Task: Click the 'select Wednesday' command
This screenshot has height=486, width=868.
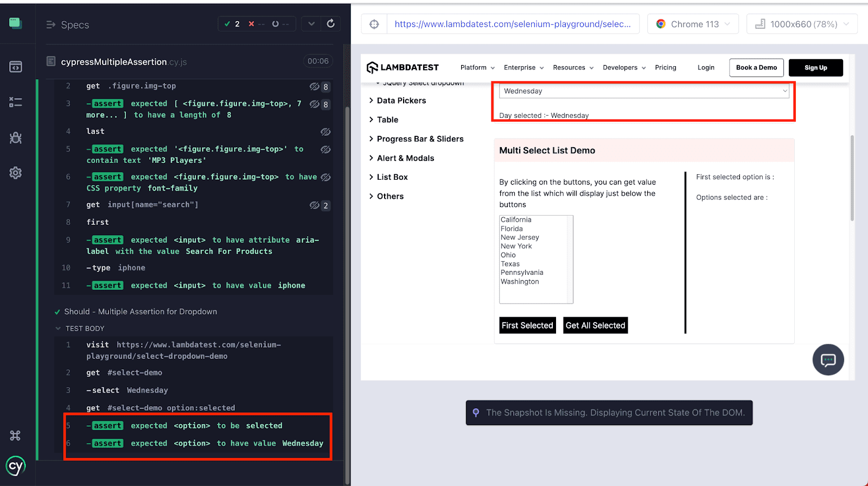Action: 194,390
